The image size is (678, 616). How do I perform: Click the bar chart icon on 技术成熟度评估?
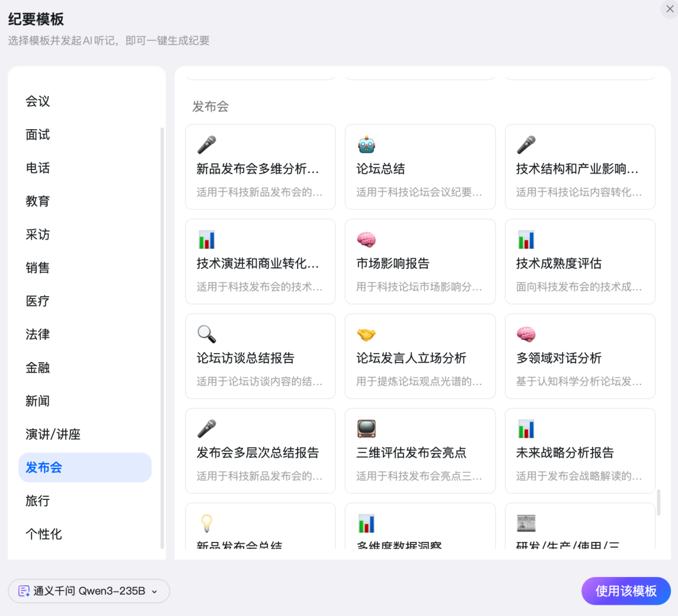(525, 239)
